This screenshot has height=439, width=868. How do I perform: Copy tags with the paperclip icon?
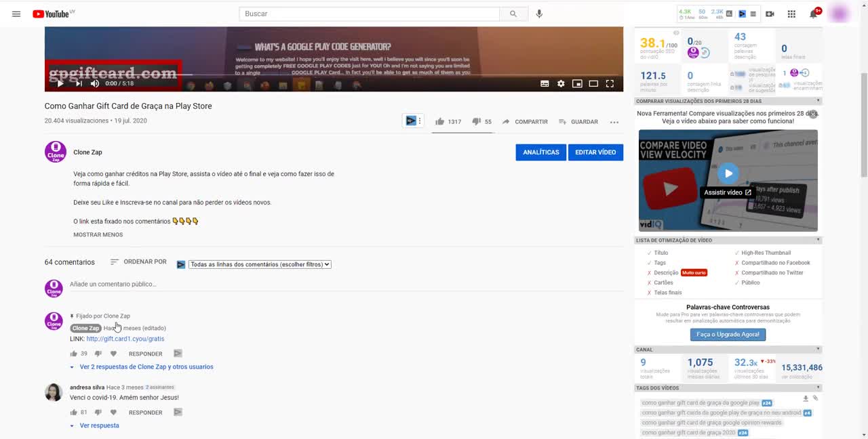[816, 398]
